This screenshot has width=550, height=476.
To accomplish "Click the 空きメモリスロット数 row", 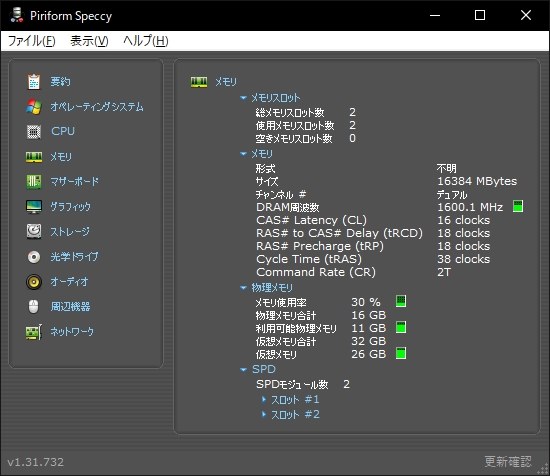I will (x=306, y=139).
